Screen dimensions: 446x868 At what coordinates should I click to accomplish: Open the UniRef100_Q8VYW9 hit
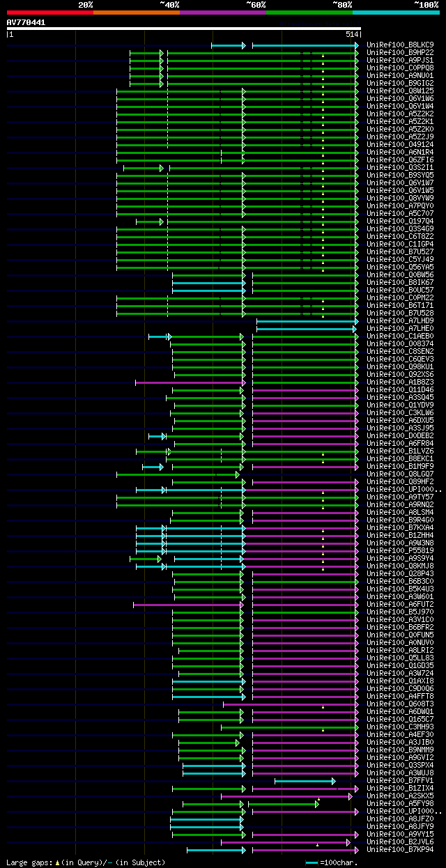click(x=400, y=198)
